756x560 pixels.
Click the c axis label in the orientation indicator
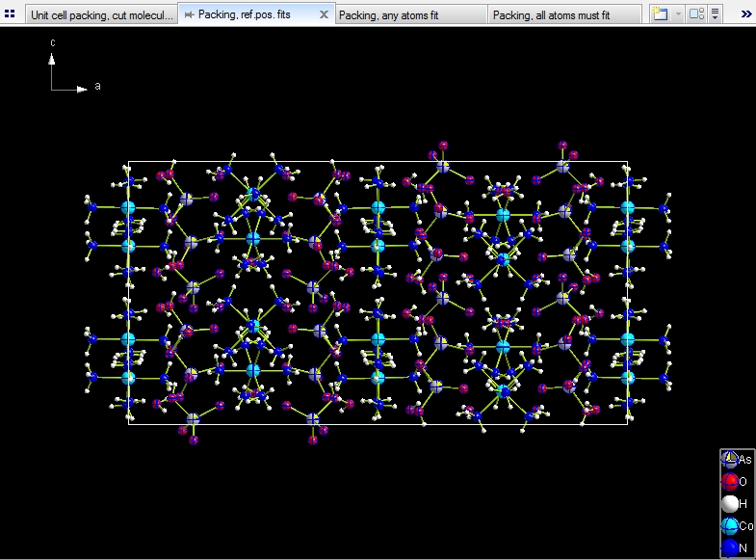pos(52,44)
